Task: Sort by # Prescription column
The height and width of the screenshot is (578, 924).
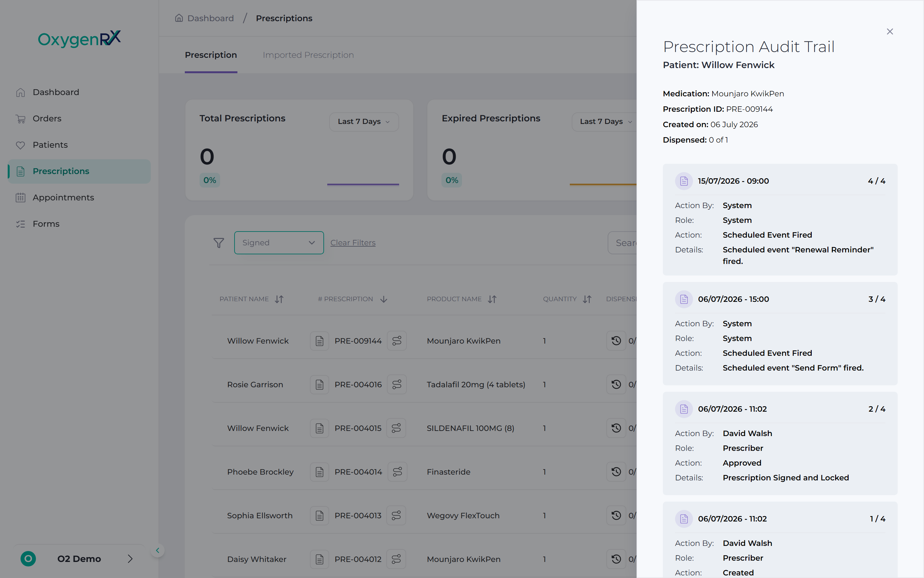Action: 384,299
